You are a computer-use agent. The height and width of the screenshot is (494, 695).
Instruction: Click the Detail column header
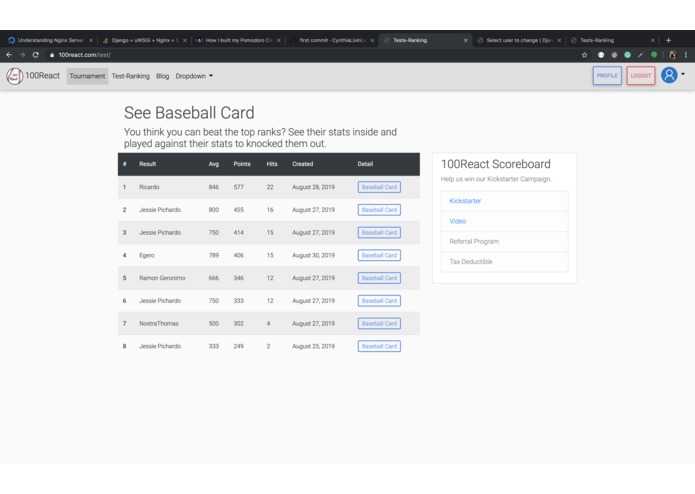pyautogui.click(x=365, y=164)
